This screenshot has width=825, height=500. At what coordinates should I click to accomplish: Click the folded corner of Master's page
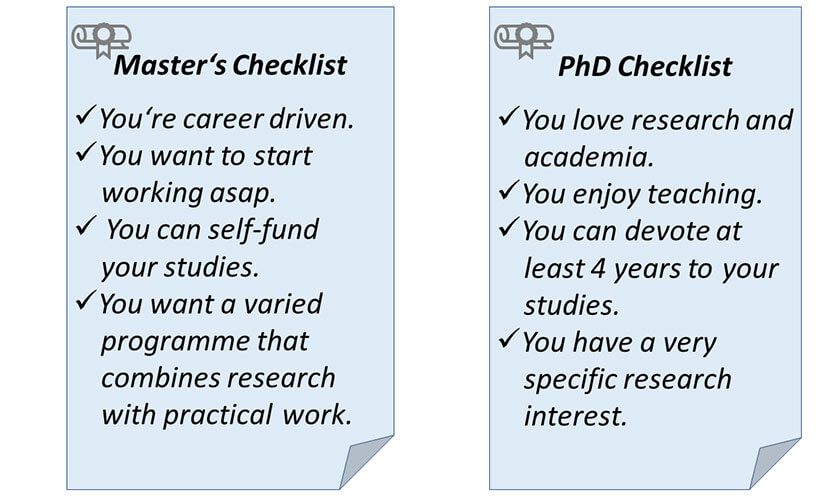click(x=367, y=462)
